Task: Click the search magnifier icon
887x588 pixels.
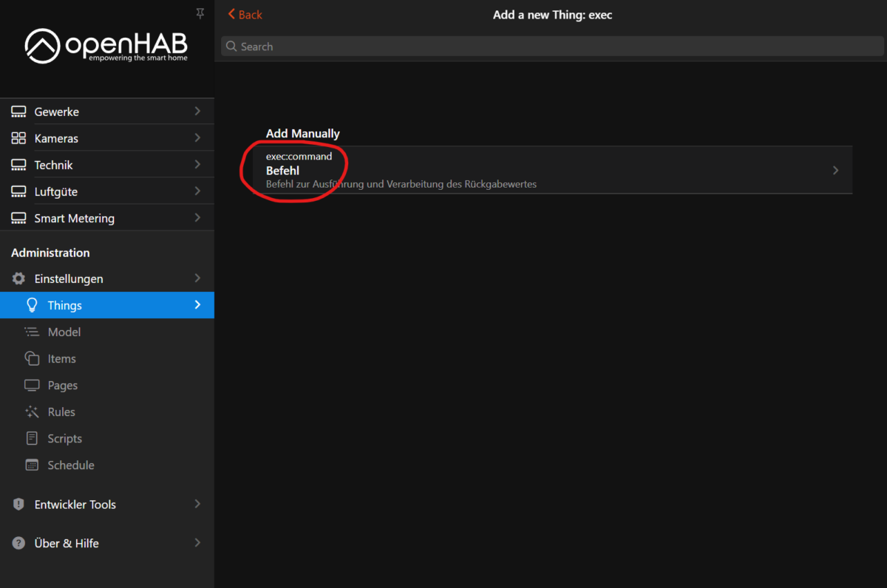Action: [x=232, y=46]
